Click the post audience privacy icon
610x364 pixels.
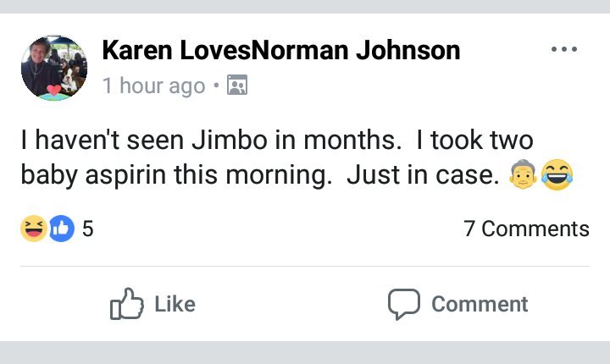(x=237, y=85)
